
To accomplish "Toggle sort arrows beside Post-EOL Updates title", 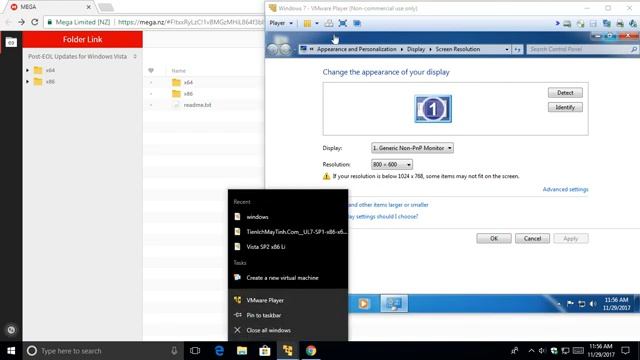I will [135, 56].
